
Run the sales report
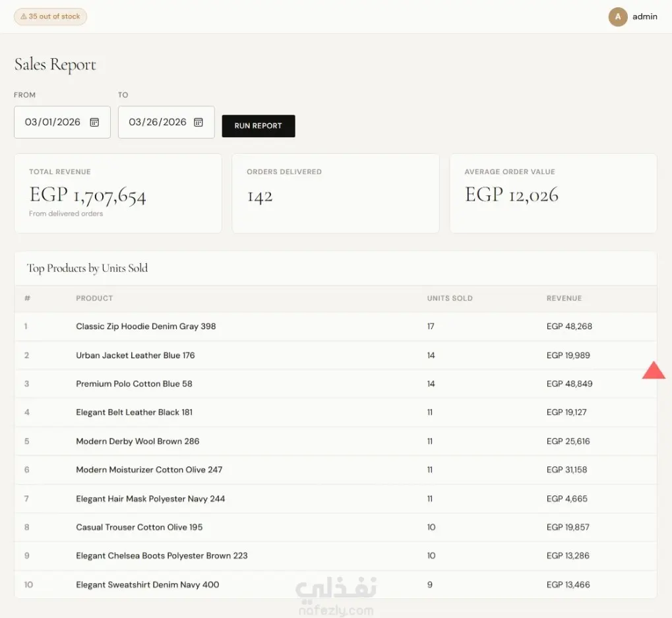pyautogui.click(x=259, y=126)
